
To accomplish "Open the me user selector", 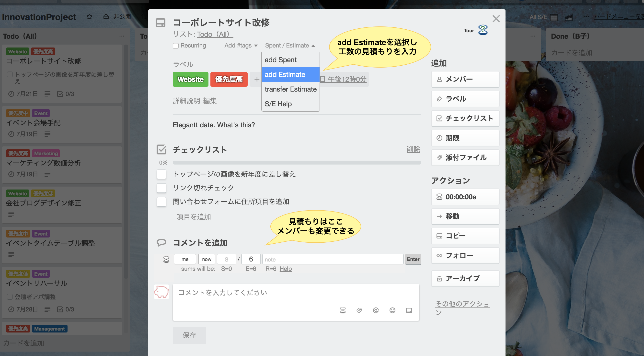I will pos(185,260).
